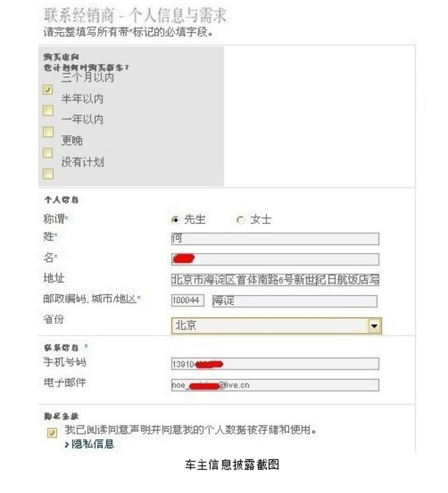Open the 隐私信息 link
448x493 pixels.
[93, 444]
